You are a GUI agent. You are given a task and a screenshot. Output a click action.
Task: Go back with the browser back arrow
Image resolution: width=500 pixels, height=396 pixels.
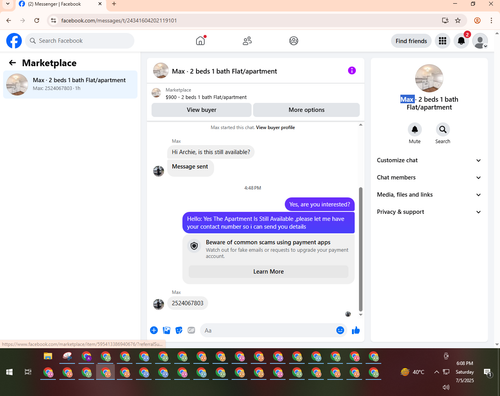click(x=9, y=21)
